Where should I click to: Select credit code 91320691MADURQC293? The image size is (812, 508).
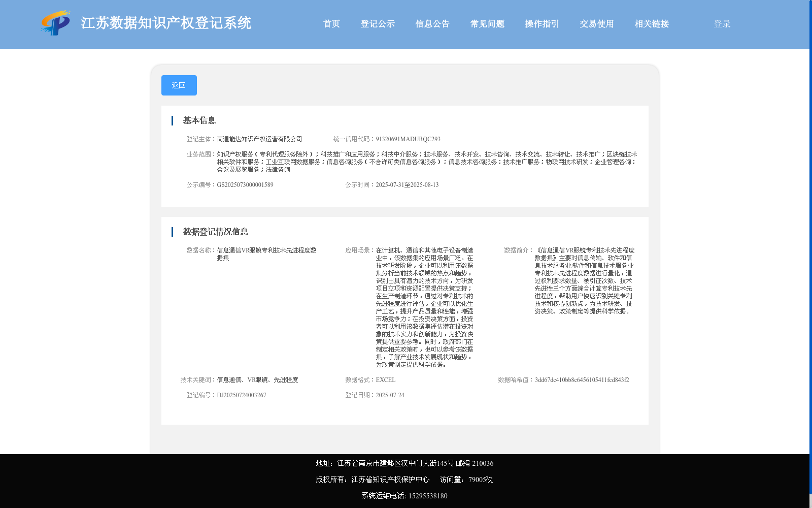pyautogui.click(x=408, y=139)
